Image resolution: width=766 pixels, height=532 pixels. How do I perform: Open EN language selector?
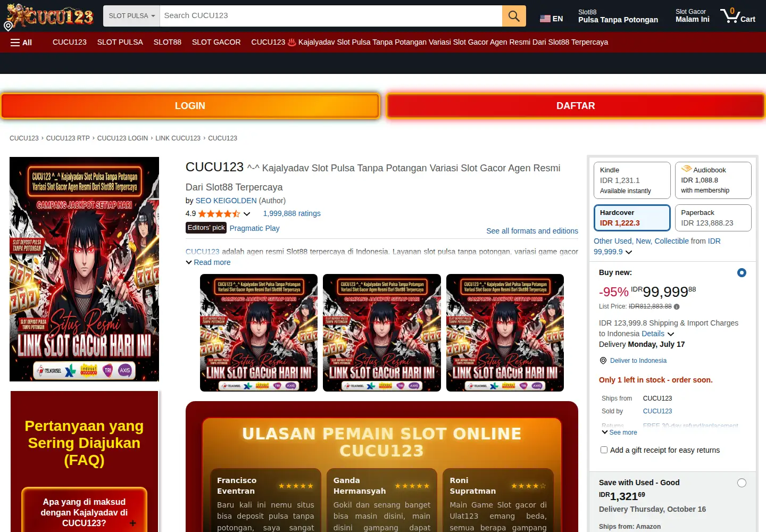[552, 19]
